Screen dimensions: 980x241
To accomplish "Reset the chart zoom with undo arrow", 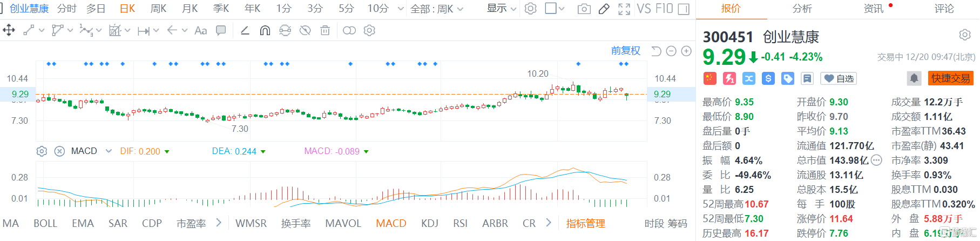I will click(x=656, y=51).
